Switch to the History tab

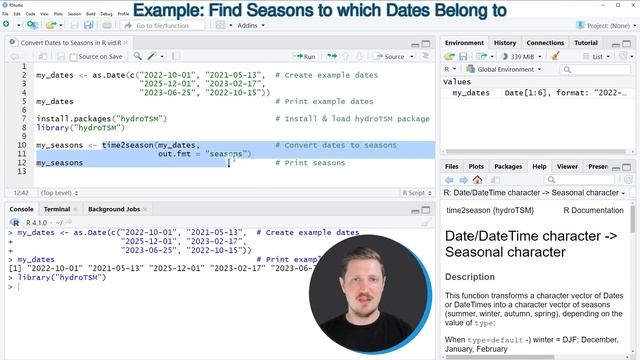coord(505,42)
